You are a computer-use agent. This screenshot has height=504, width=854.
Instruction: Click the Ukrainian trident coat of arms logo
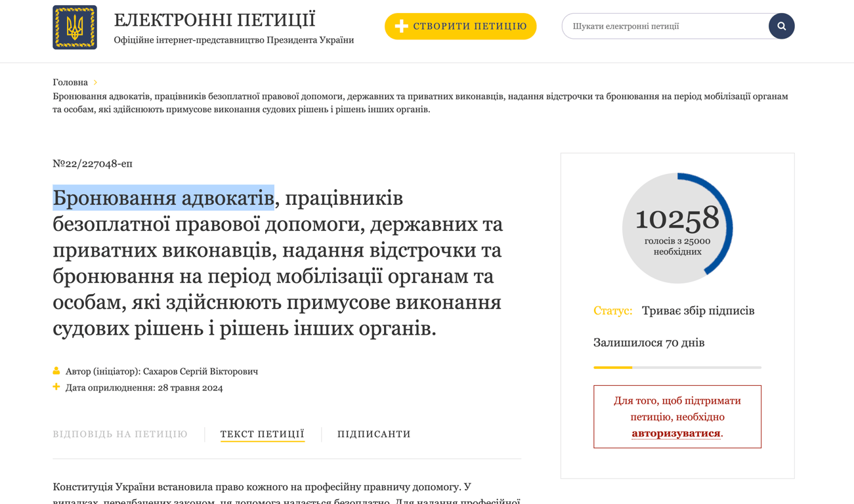pos(75,27)
